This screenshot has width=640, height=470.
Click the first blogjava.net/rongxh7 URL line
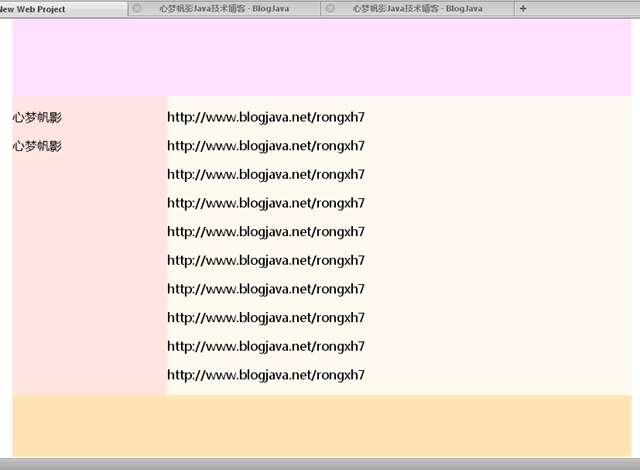[x=266, y=118]
